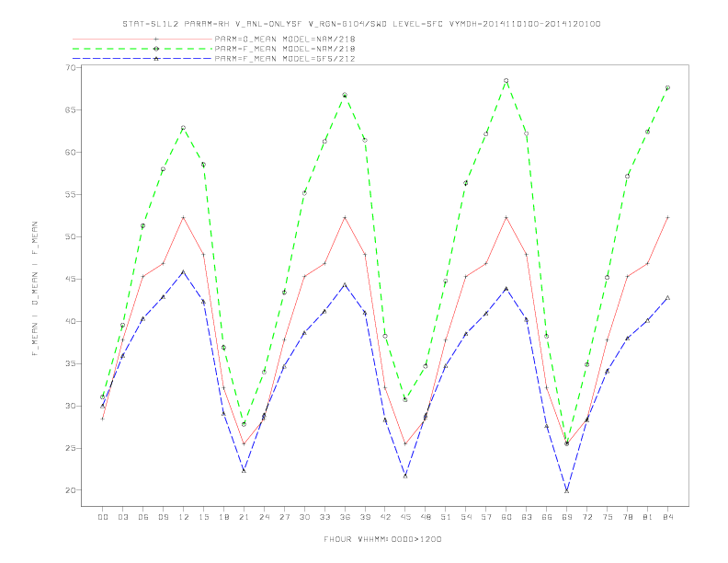Image resolution: width=728 pixels, height=563 pixels.
Task: Click x-axis tick label 81
Action: [x=648, y=517]
